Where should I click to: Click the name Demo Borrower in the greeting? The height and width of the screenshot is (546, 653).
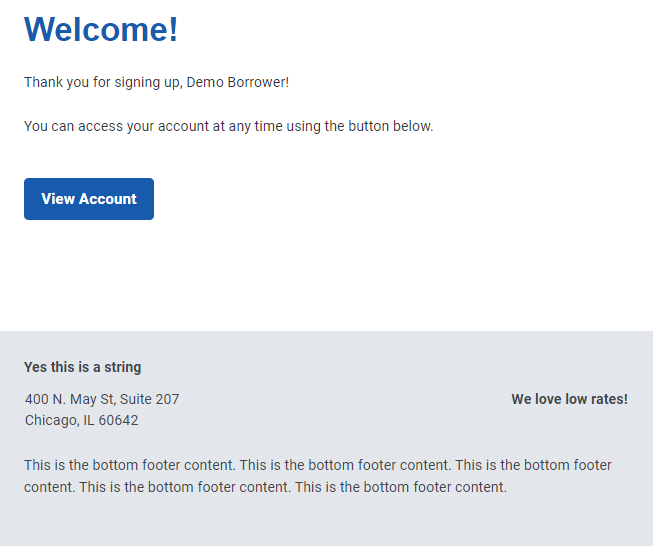click(236, 82)
